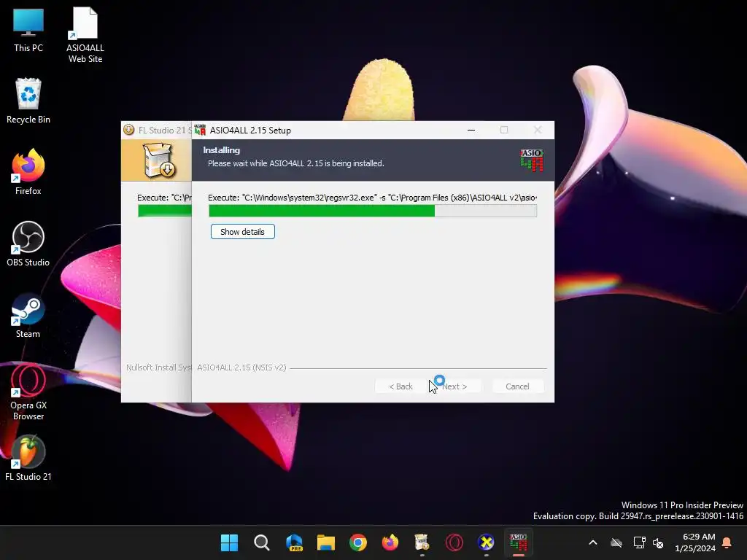Switch to ASIO4ALL setup taskbar icon
The image size is (747, 560).
(x=519, y=542)
